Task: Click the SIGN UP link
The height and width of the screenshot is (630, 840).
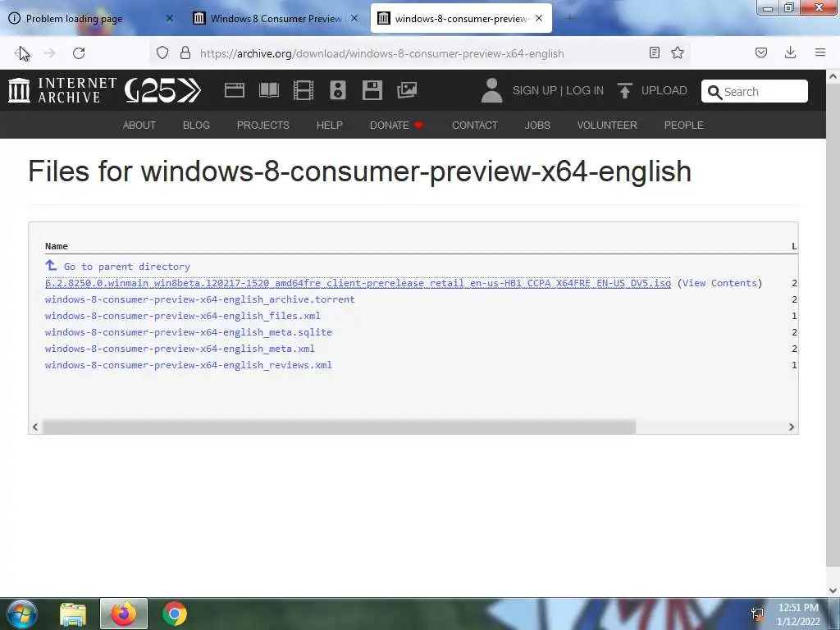Action: 535,90
